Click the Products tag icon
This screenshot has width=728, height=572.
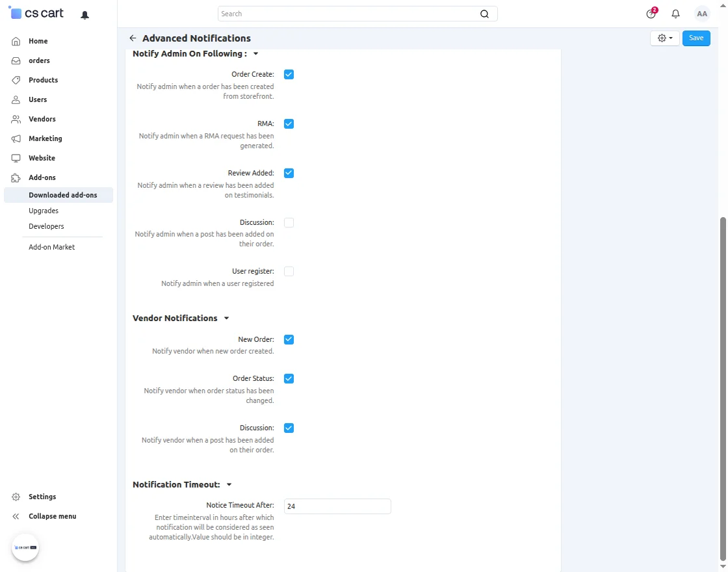(x=16, y=81)
